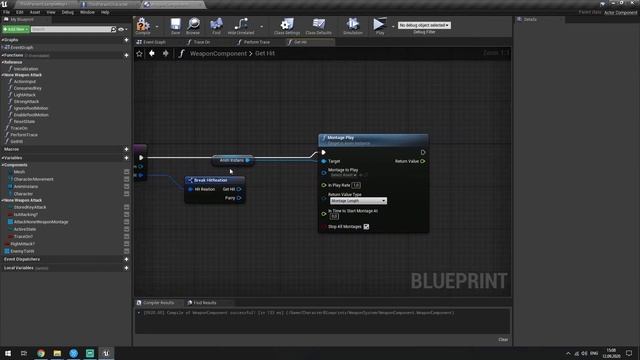Viewport: 640px width, 360px height.
Task: Toggle visibility eye for StoredKeyAttack variable
Action: point(127,207)
